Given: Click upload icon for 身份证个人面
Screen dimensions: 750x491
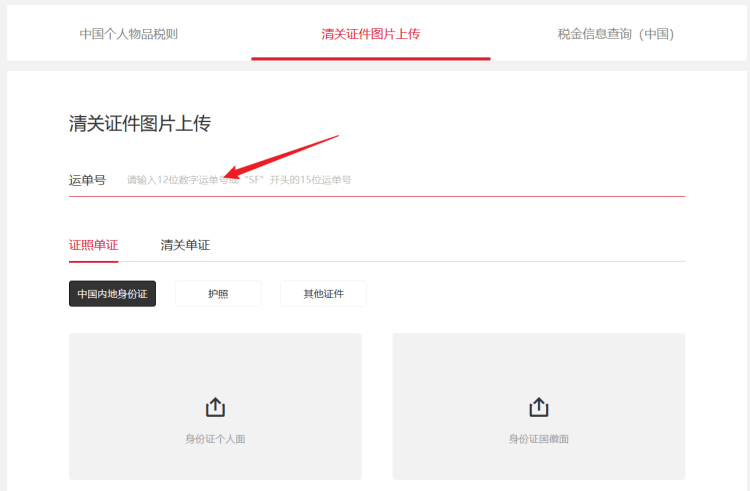Looking at the screenshot, I should (x=215, y=407).
